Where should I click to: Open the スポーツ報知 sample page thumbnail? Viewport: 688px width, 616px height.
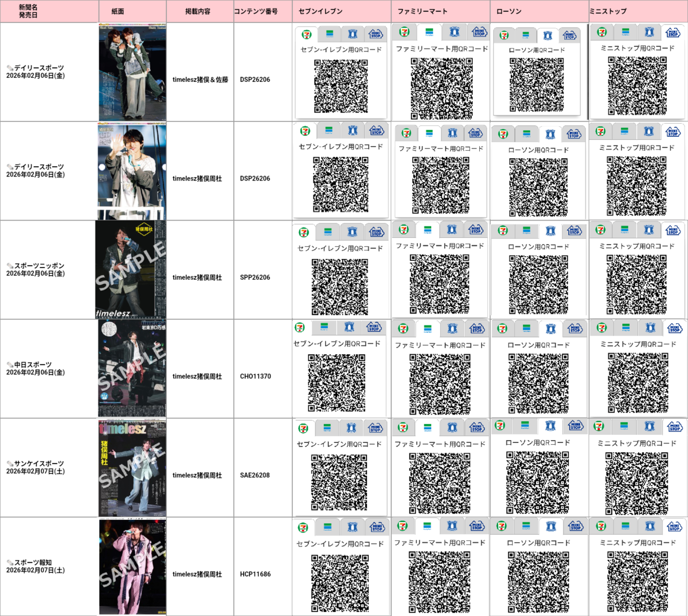(x=132, y=567)
